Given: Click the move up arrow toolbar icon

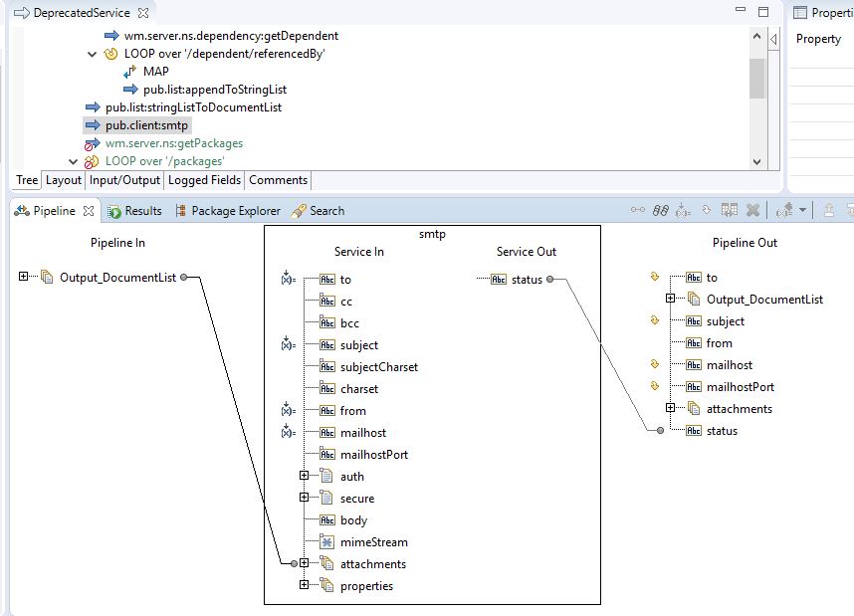Looking at the screenshot, I should pos(828,210).
